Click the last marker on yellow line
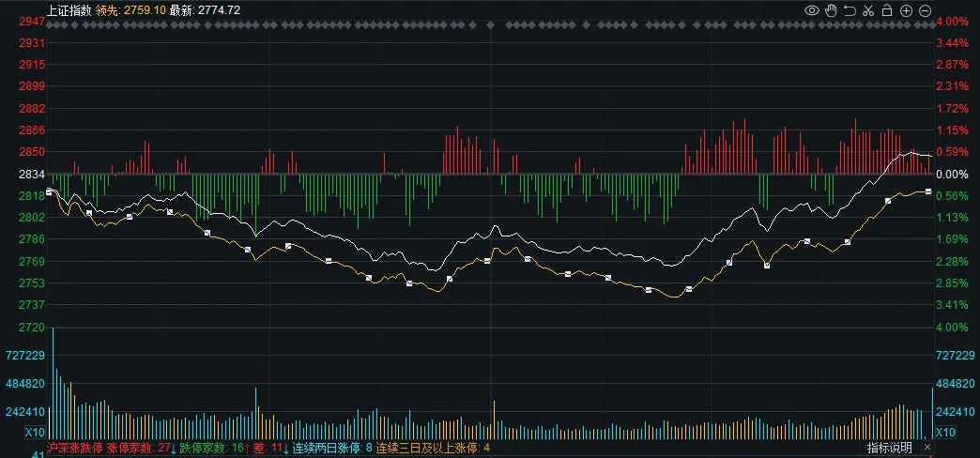Image resolution: width=980 pixels, height=458 pixels. (x=928, y=191)
